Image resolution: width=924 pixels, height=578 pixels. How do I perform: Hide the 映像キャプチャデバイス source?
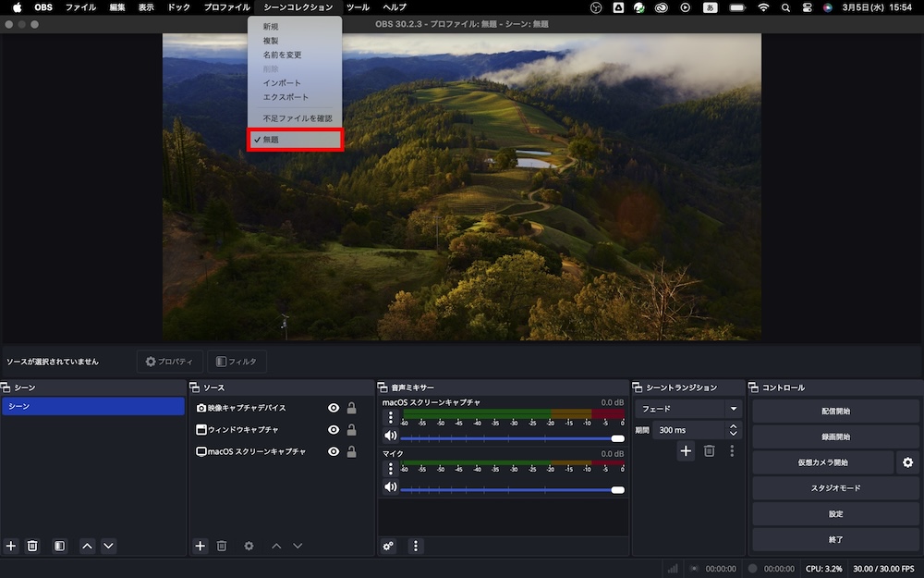coord(334,408)
